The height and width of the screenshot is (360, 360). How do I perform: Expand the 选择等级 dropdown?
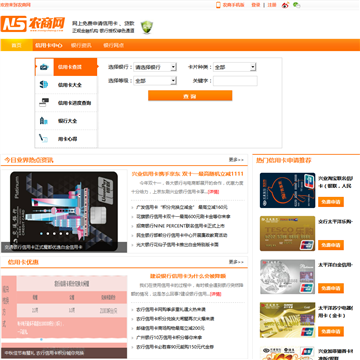click(155, 81)
